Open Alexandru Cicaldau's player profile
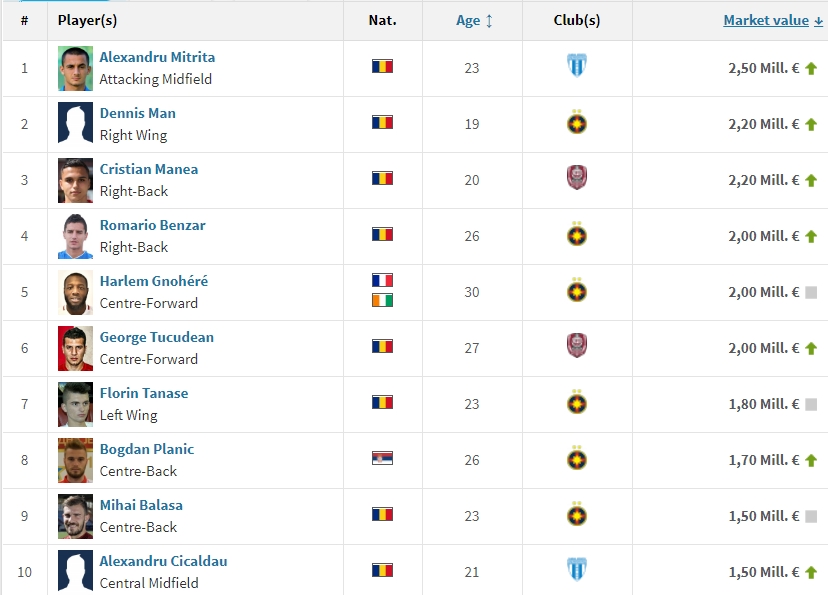 tap(163, 561)
